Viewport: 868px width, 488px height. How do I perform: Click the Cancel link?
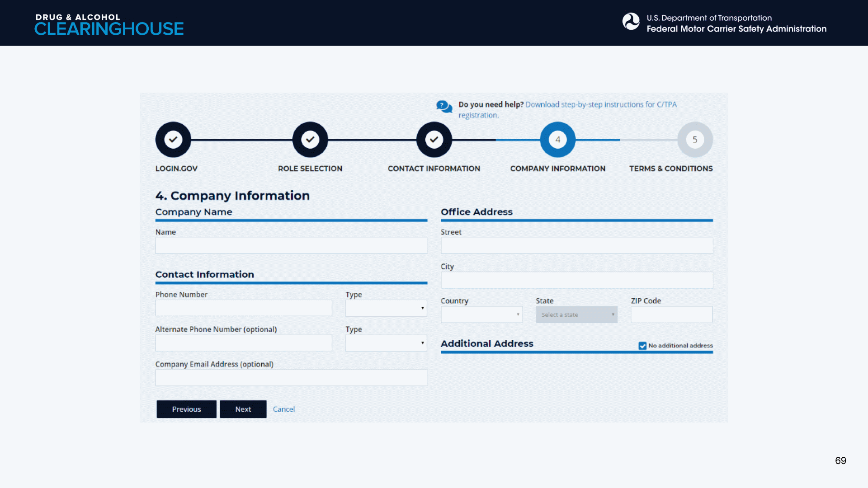click(284, 409)
